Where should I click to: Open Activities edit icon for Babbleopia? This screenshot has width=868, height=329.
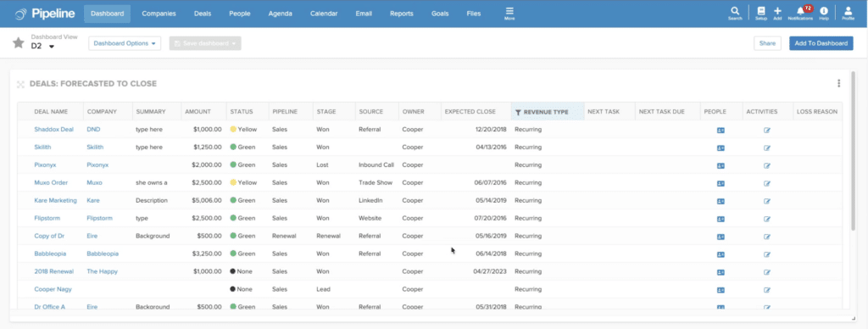click(x=767, y=254)
